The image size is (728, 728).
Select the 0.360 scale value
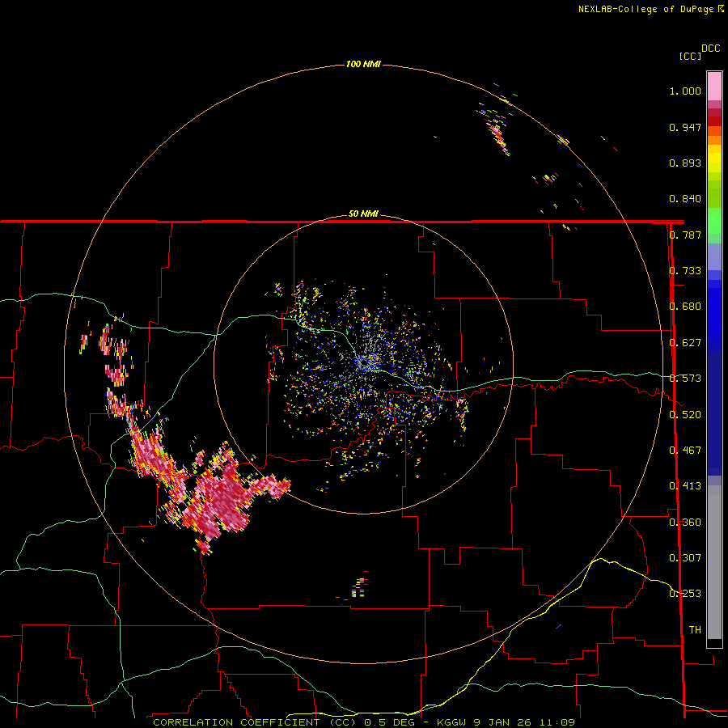point(685,522)
